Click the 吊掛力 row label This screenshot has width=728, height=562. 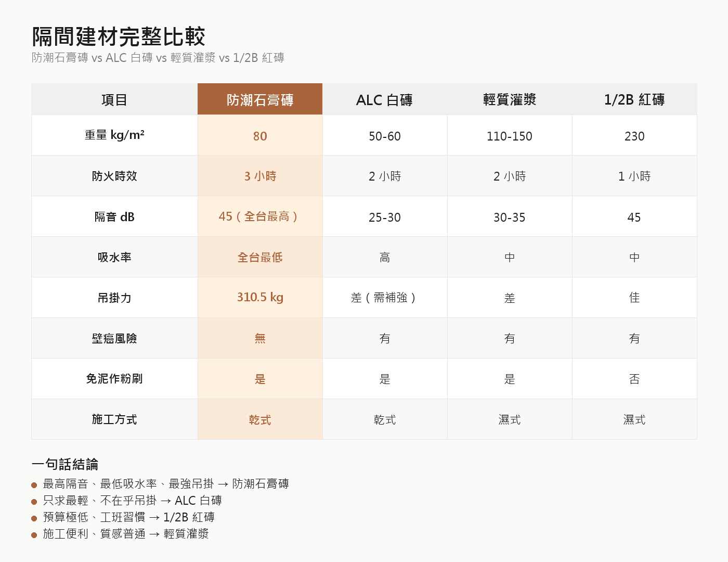pyautogui.click(x=114, y=298)
